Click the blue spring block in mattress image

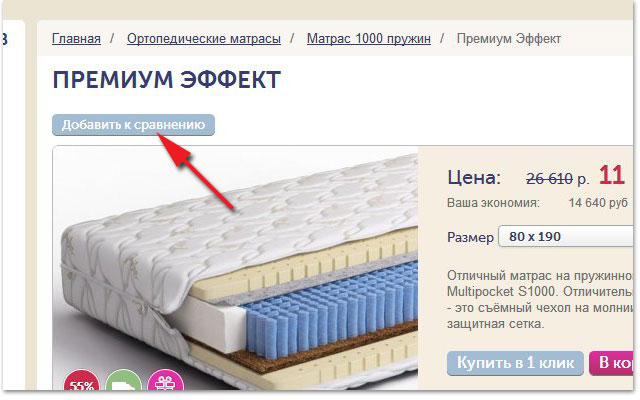pyautogui.click(x=331, y=310)
